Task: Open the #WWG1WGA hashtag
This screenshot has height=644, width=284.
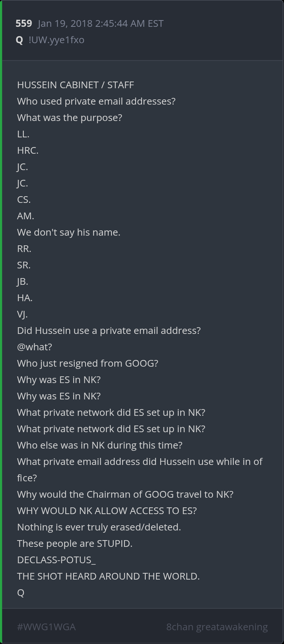Action: (x=46, y=627)
